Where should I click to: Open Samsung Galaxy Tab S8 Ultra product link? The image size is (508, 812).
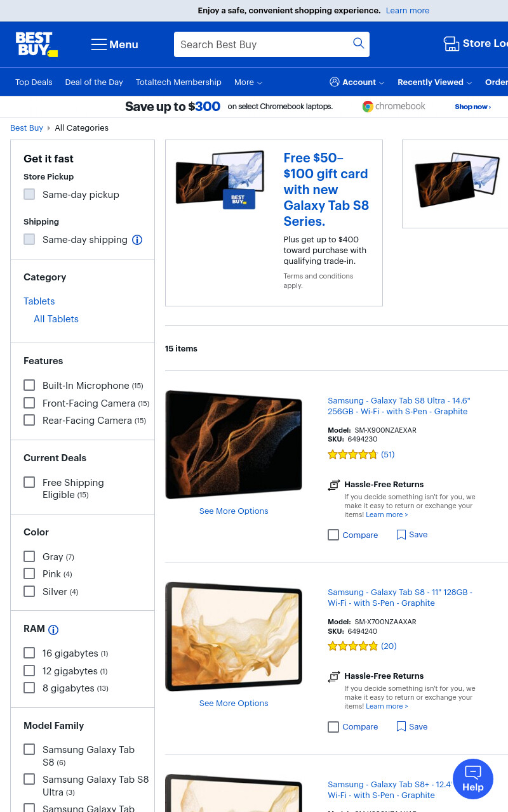399,406
